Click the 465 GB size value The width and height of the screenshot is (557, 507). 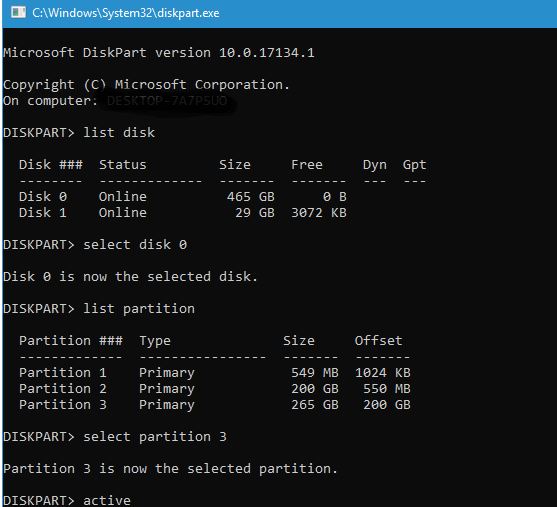click(250, 196)
